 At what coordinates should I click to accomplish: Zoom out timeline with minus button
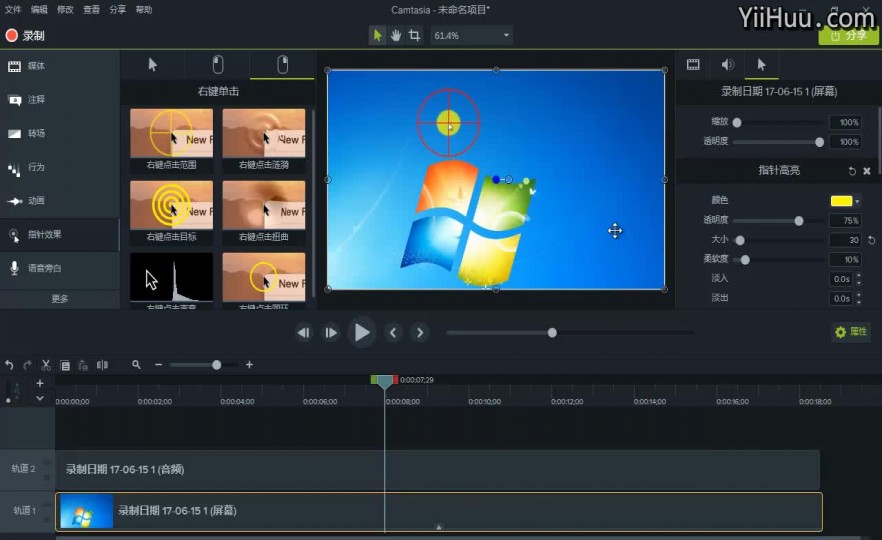tap(159, 364)
